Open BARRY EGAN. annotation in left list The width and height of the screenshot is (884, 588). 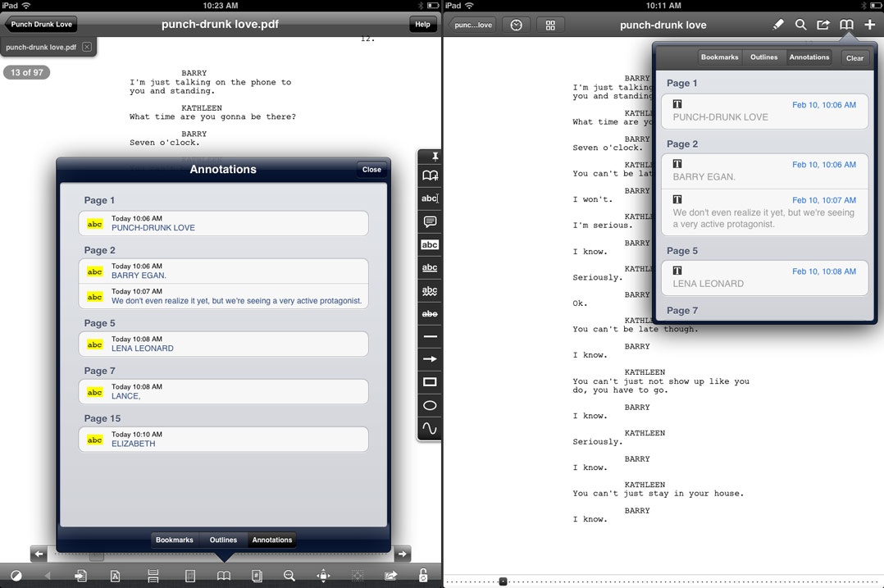(223, 271)
